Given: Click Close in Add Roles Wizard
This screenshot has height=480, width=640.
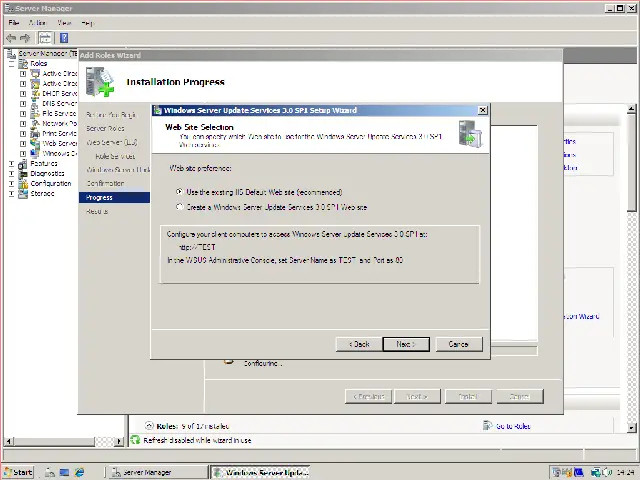Looking at the screenshot, I should coord(520,396).
